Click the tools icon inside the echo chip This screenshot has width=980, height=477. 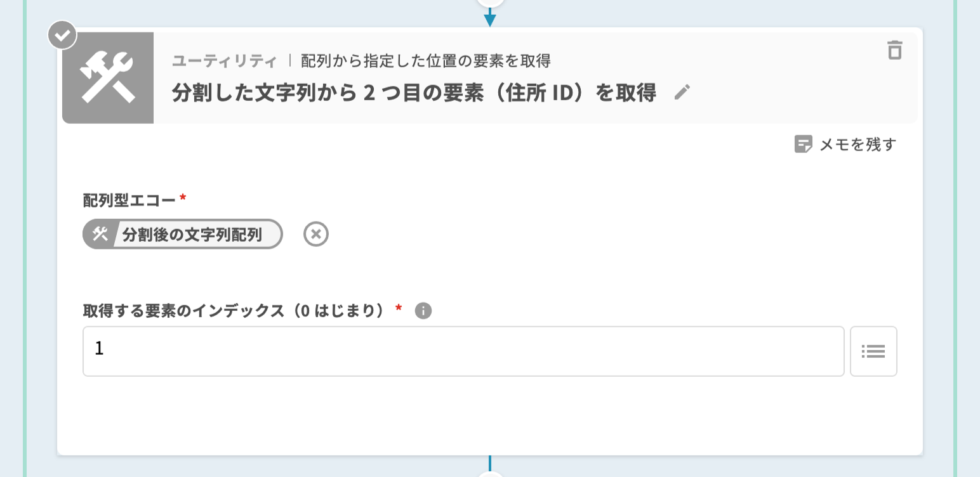click(x=100, y=234)
